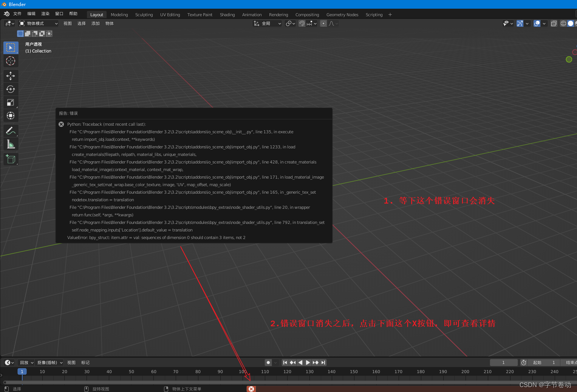The height and width of the screenshot is (392, 577).
Task: Open the 渲染 menu
Action: point(45,13)
